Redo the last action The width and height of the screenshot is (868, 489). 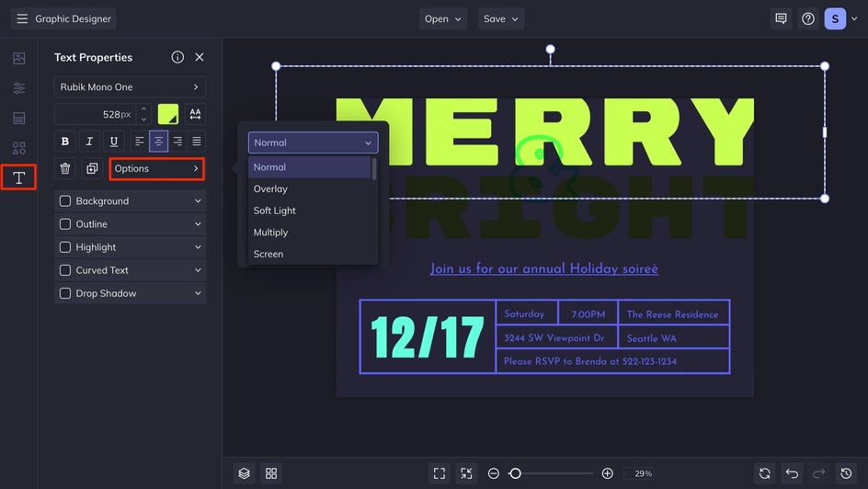[x=818, y=473]
